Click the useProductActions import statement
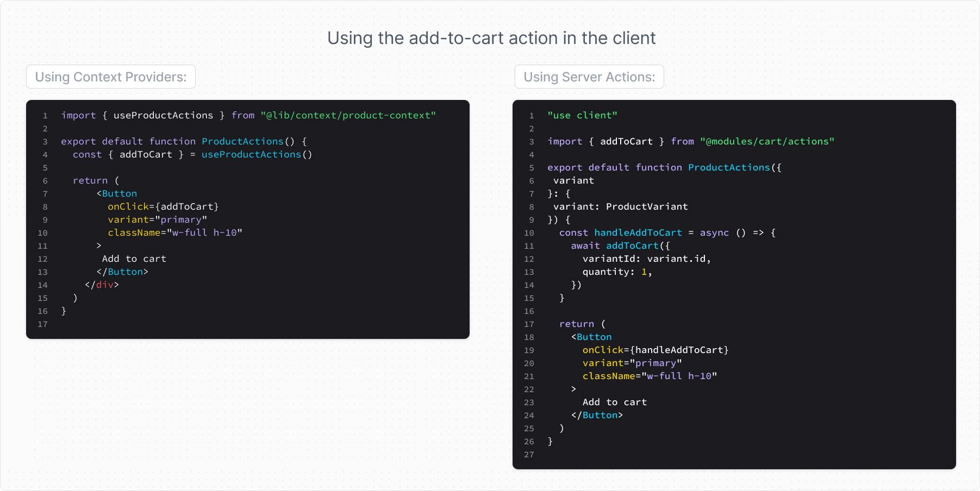 click(x=163, y=115)
